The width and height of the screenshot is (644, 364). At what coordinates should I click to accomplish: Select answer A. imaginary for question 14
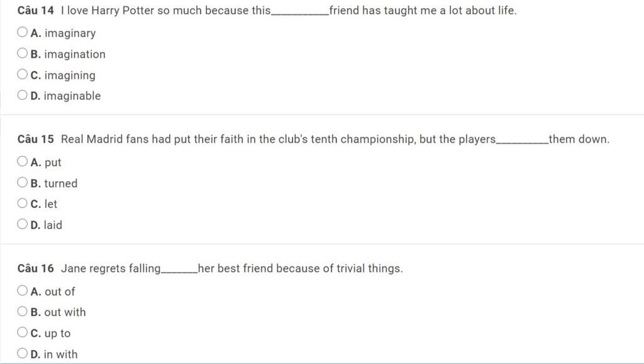[x=23, y=33]
